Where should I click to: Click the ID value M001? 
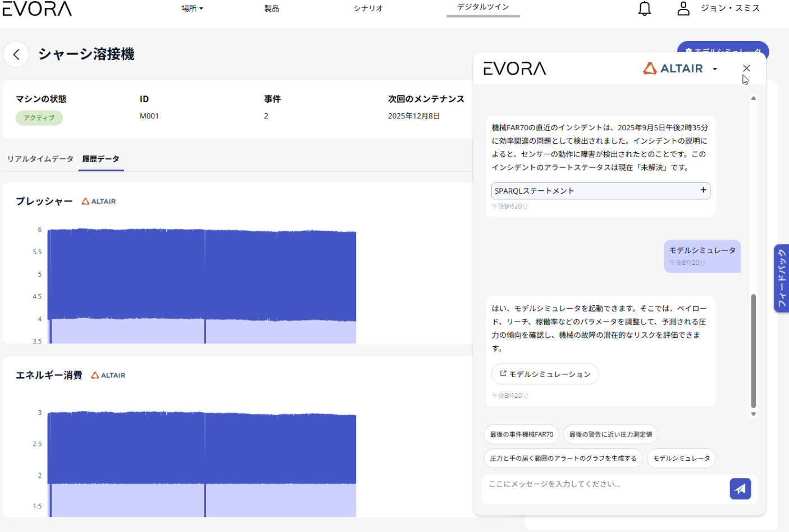tap(149, 116)
